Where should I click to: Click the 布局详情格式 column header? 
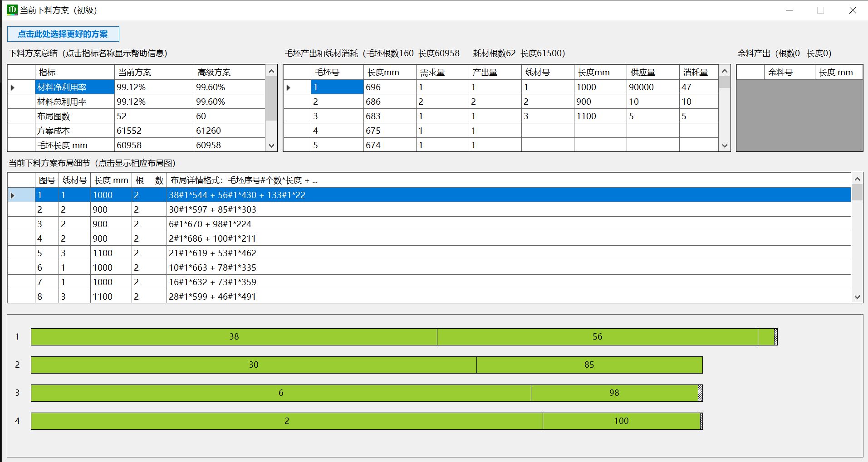(x=509, y=180)
